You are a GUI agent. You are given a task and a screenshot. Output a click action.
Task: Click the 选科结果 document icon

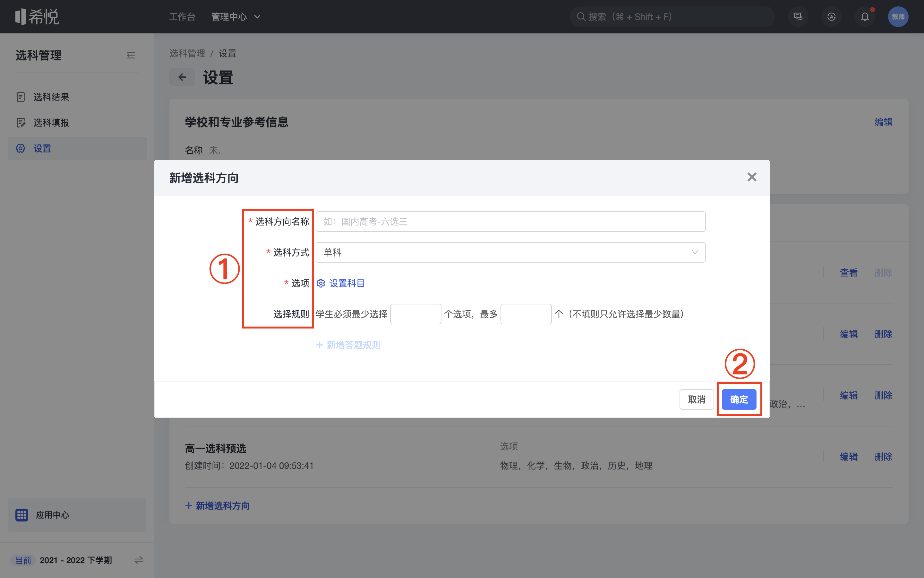[x=21, y=97]
